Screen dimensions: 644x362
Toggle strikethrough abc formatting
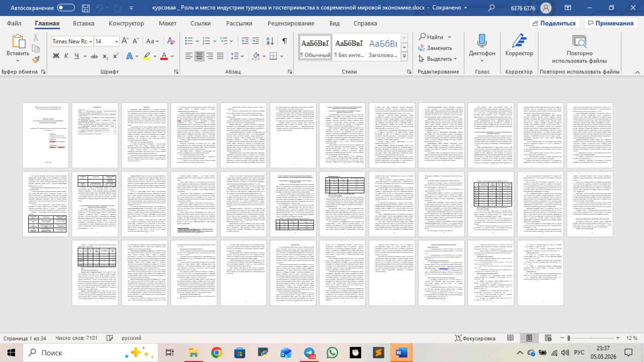(94, 56)
